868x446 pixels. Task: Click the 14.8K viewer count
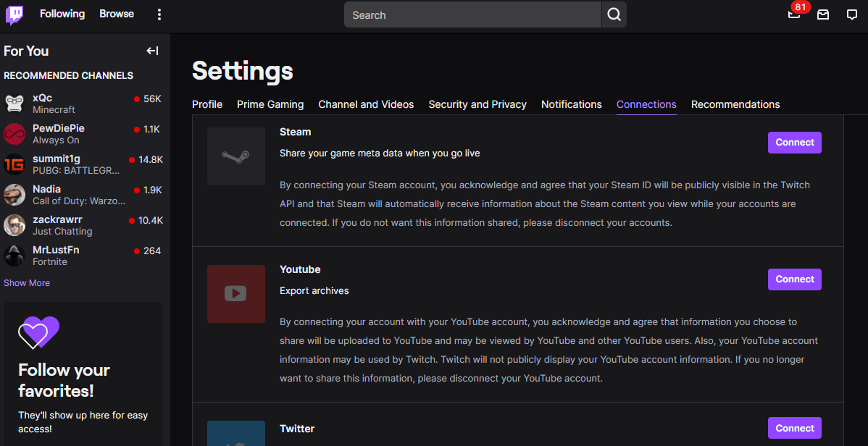click(151, 160)
